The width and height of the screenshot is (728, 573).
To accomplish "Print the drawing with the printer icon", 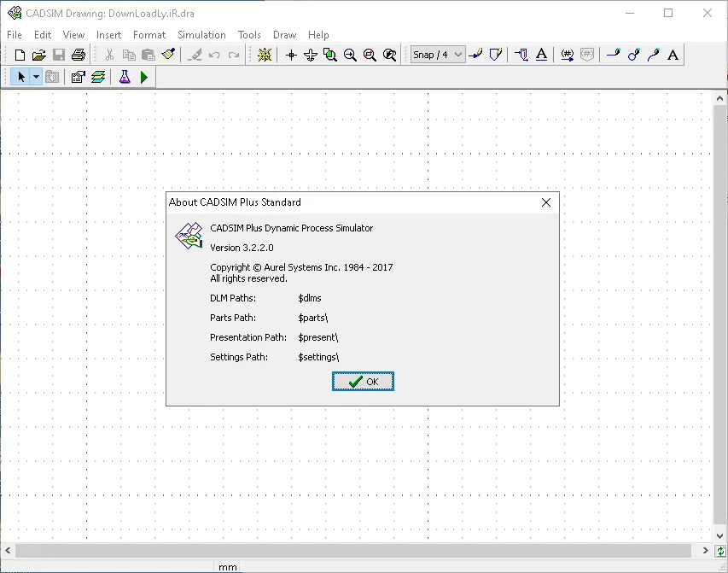I will tap(79, 55).
